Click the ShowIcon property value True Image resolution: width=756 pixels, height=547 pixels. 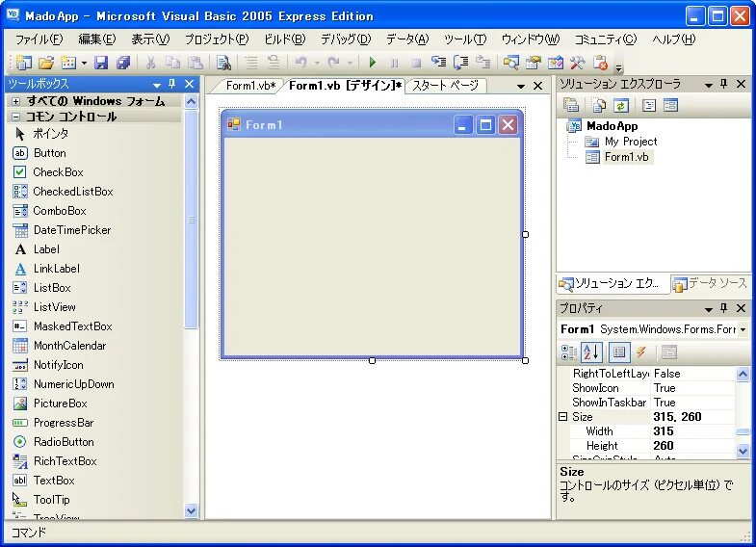(692, 388)
